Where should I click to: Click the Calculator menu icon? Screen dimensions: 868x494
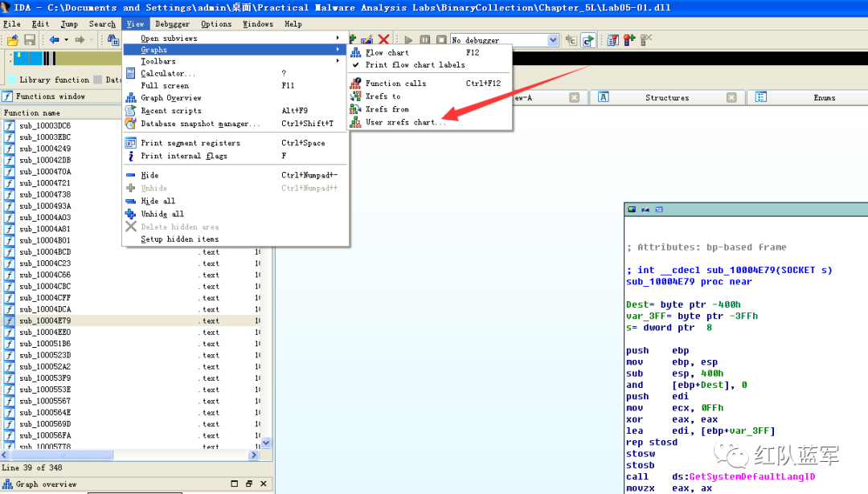(x=131, y=73)
